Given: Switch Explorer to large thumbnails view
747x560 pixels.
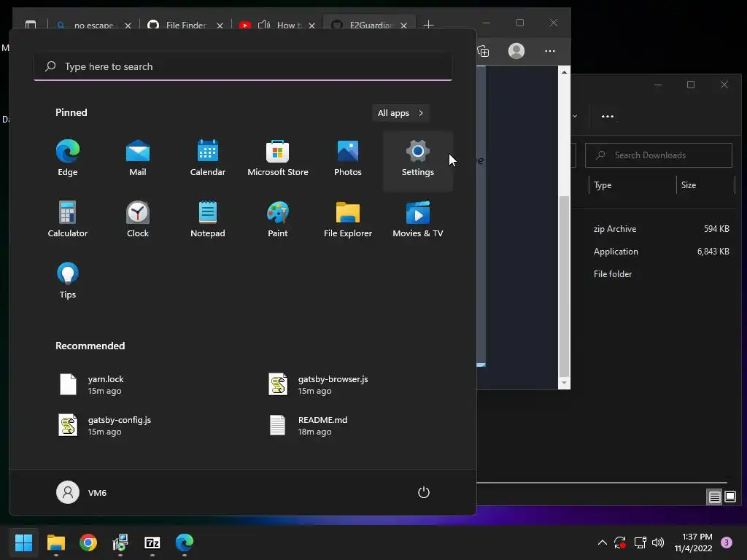Looking at the screenshot, I should point(729,497).
